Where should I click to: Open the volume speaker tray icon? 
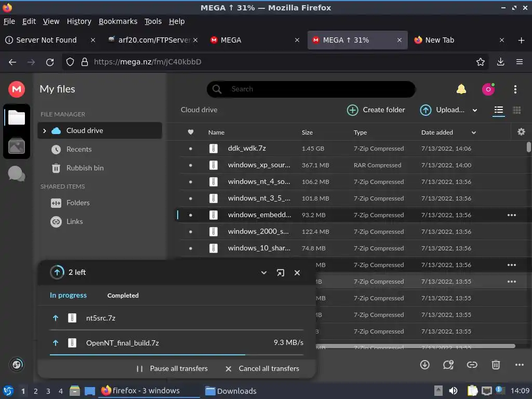(453, 391)
